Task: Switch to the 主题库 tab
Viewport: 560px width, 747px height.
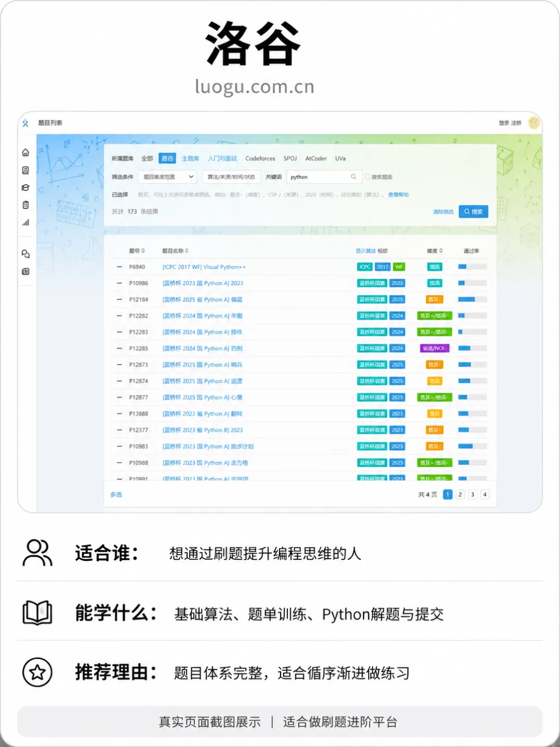Action: click(190, 159)
